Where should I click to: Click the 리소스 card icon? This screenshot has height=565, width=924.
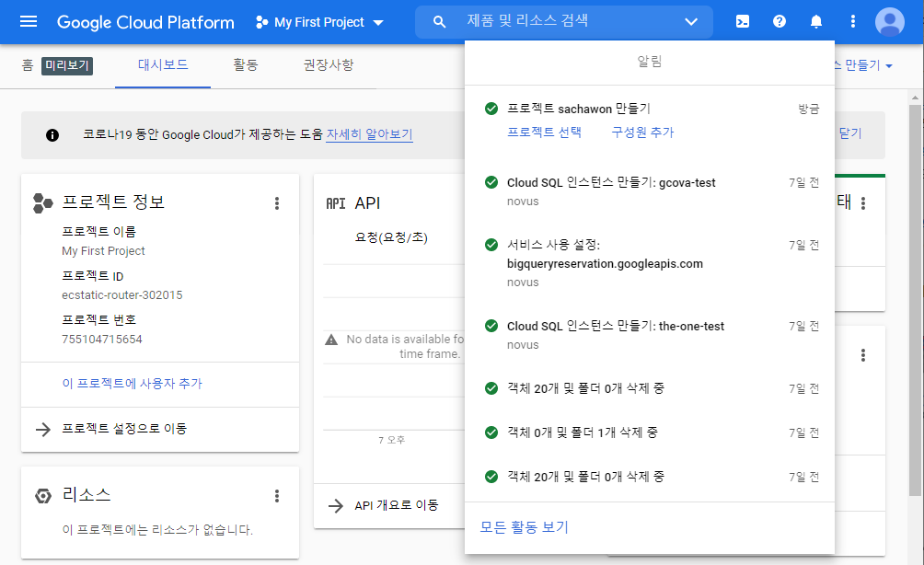click(43, 496)
